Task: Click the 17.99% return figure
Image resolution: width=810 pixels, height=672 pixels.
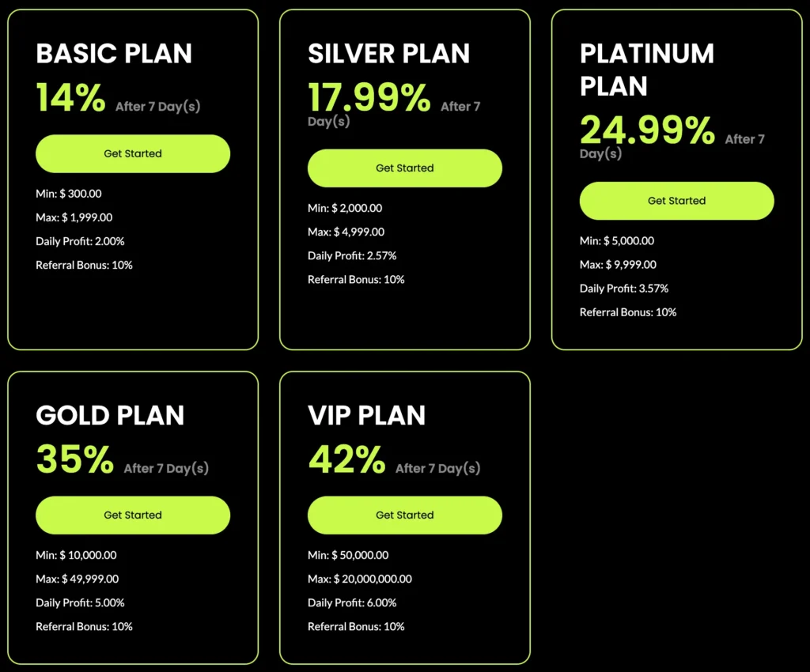Action: coord(369,98)
